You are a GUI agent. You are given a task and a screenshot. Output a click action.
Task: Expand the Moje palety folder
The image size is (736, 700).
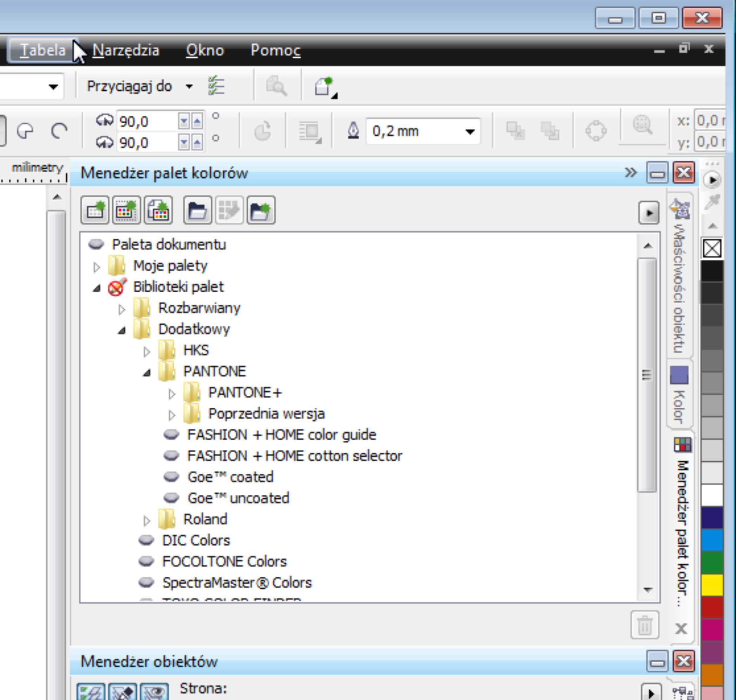(97, 267)
